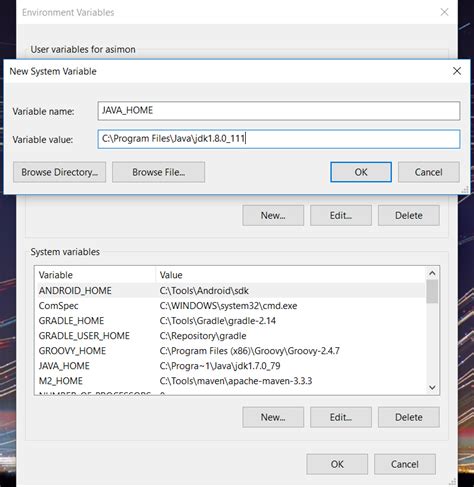Click Edit button under System variables
Image resolution: width=474 pixels, height=487 pixels.
pyautogui.click(x=341, y=417)
